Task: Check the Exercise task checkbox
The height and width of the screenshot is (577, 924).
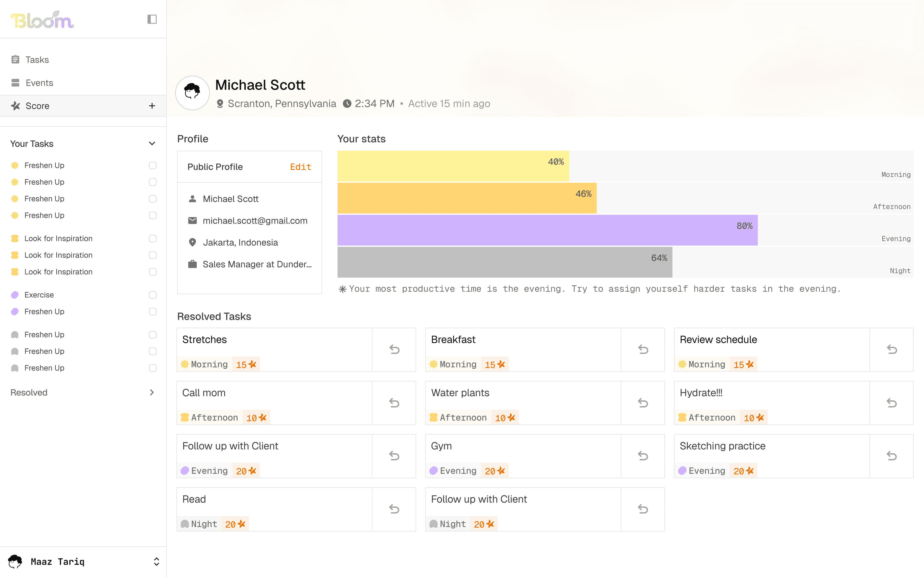Action: coord(153,295)
